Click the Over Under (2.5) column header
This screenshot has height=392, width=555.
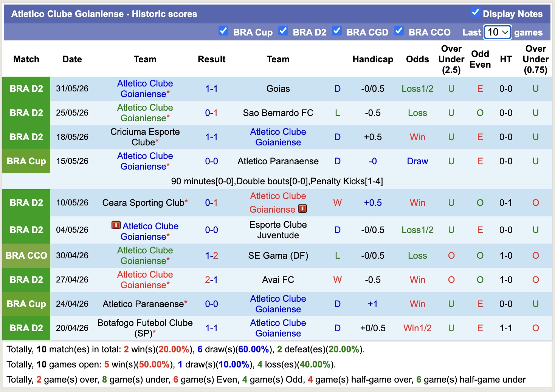tap(451, 59)
